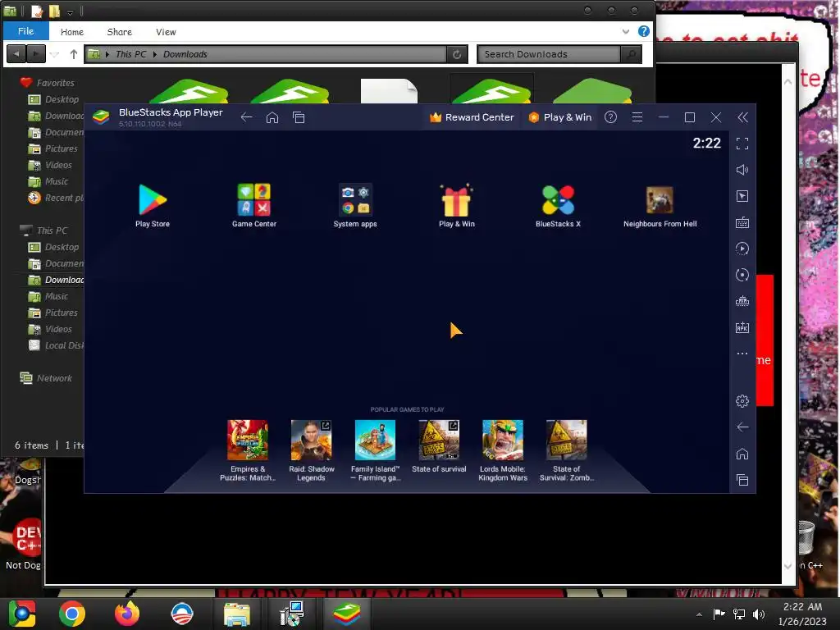Go up one folder level in Explorer
The width and height of the screenshot is (840, 630).
coord(74,54)
